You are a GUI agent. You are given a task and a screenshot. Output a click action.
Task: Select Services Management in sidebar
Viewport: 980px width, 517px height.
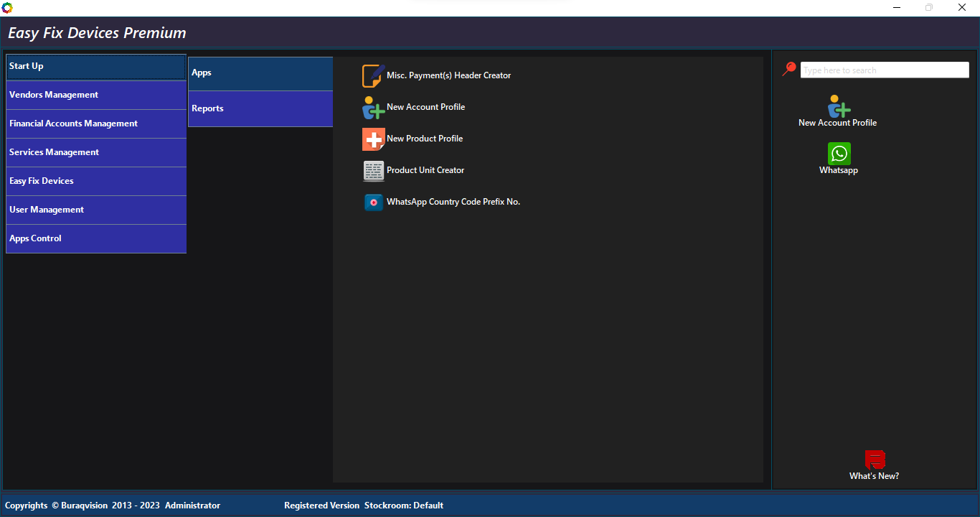(x=96, y=152)
